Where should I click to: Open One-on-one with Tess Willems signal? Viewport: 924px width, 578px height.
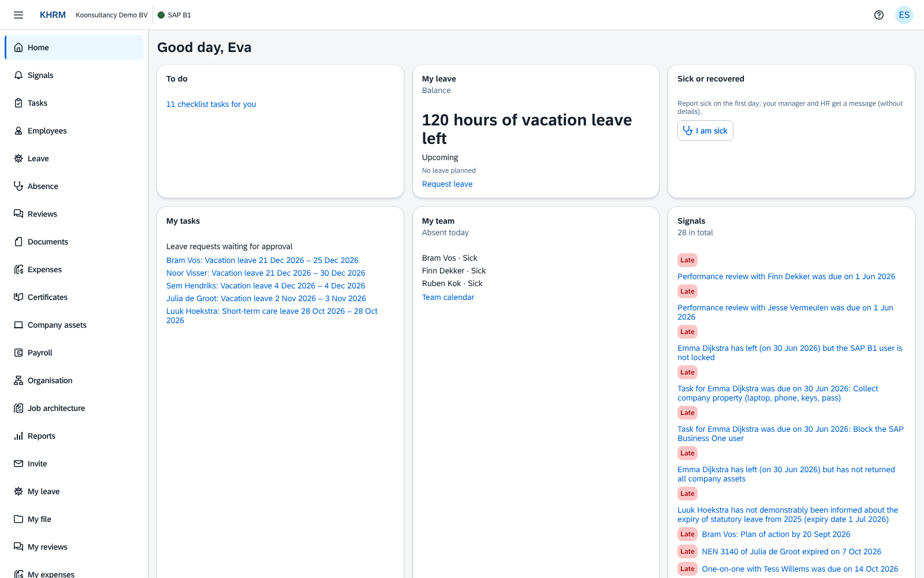pyautogui.click(x=800, y=569)
